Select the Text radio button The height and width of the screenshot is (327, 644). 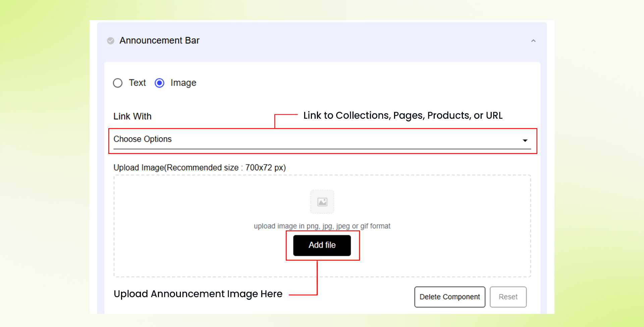pyautogui.click(x=118, y=83)
